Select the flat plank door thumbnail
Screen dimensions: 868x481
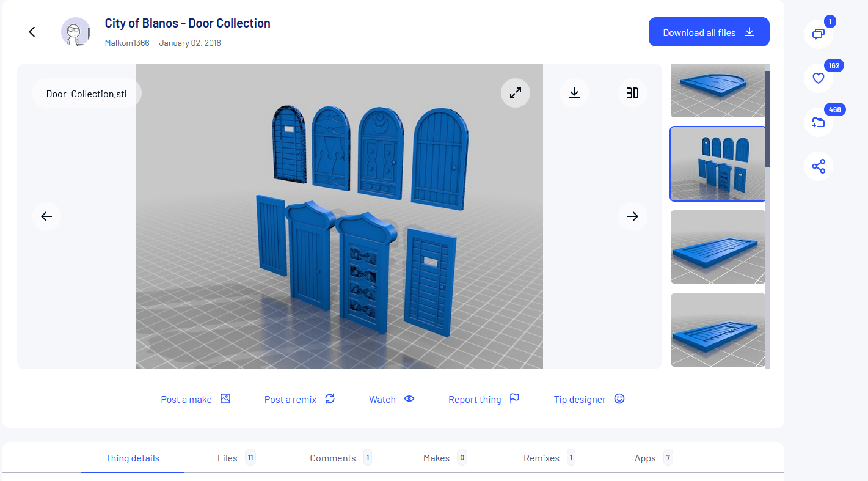pyautogui.click(x=718, y=247)
